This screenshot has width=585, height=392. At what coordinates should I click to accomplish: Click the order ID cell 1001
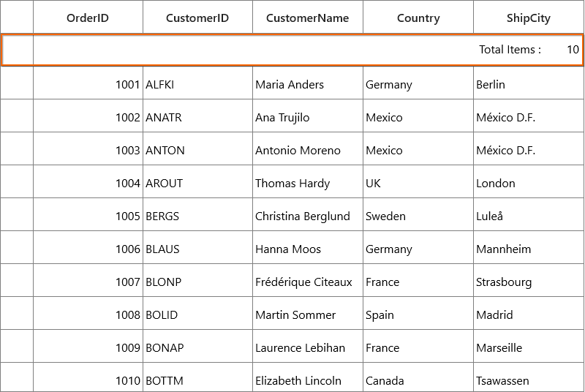[x=88, y=83]
